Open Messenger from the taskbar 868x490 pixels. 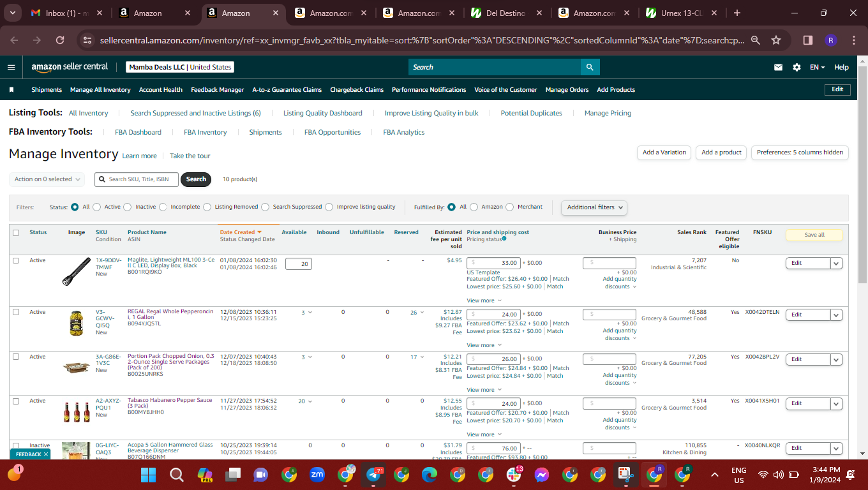click(542, 475)
